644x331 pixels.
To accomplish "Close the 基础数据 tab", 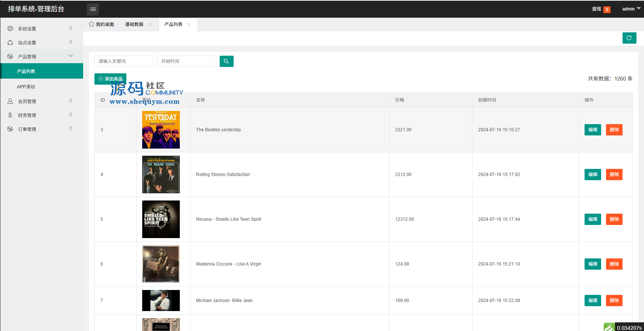I will click(x=150, y=24).
